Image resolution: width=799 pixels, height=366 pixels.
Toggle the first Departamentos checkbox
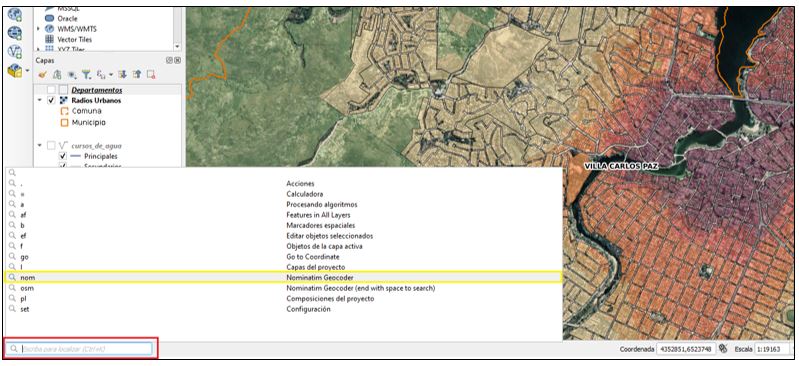pos(51,90)
